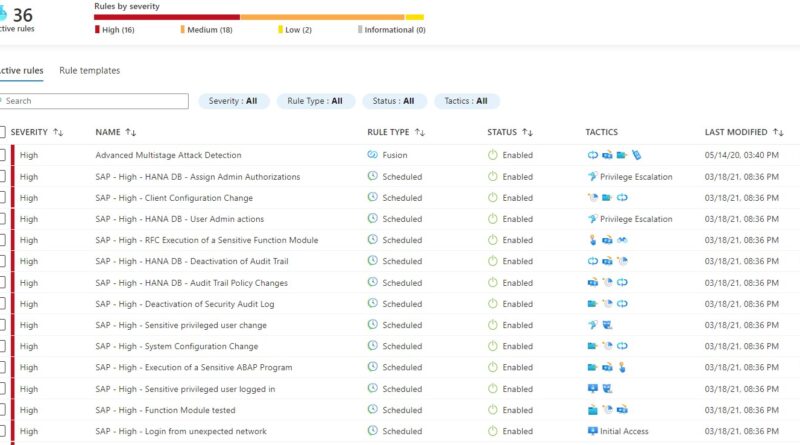
Task: Click Privilege Escalation tactic icon for User Admin actions
Action: coord(592,219)
